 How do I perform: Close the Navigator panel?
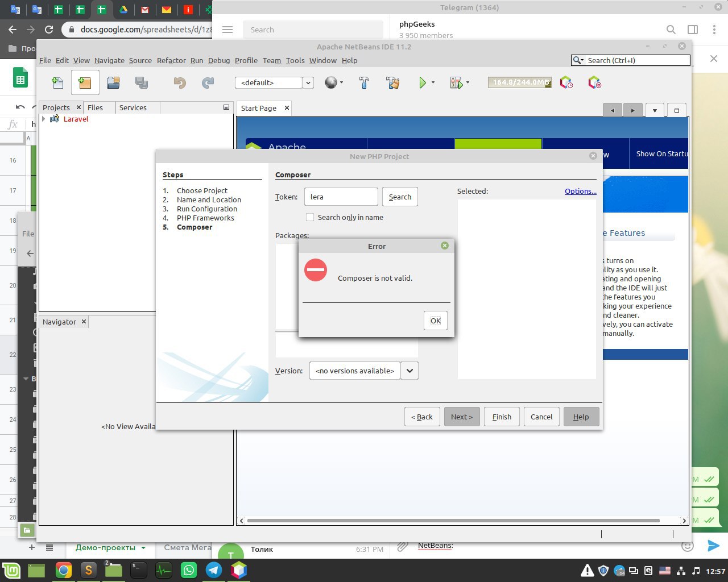[x=84, y=322]
